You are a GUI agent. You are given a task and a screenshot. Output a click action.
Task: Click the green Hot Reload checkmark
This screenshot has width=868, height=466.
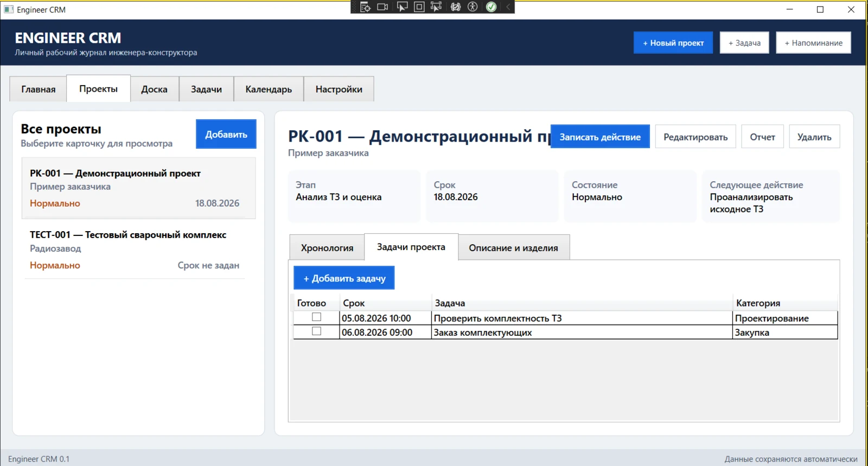491,7
